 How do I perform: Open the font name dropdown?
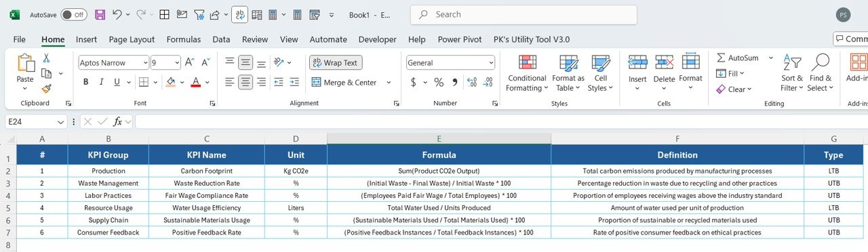[145, 62]
